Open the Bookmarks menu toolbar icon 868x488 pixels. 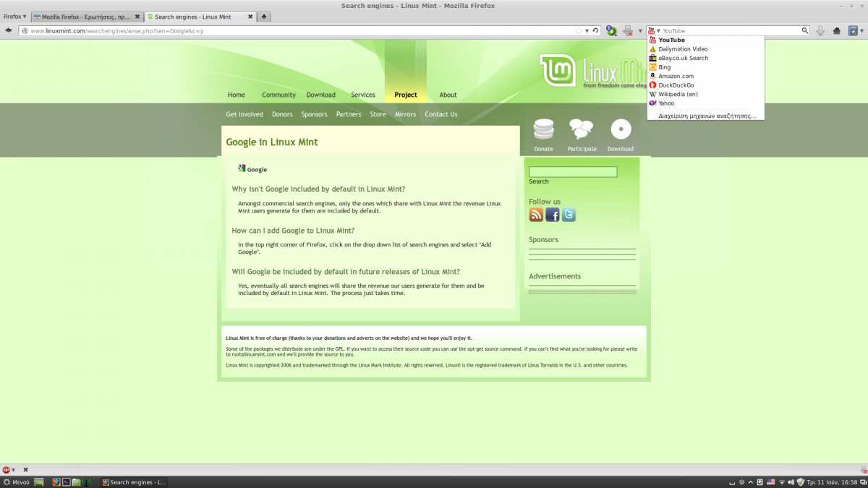pyautogui.click(x=853, y=30)
